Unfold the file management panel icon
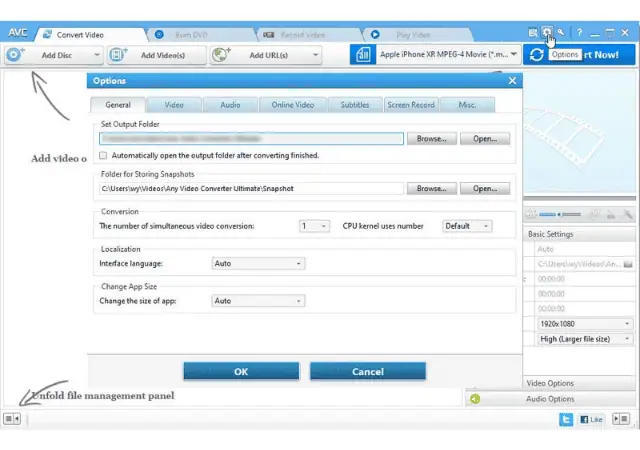The image size is (640, 450). coord(12,419)
